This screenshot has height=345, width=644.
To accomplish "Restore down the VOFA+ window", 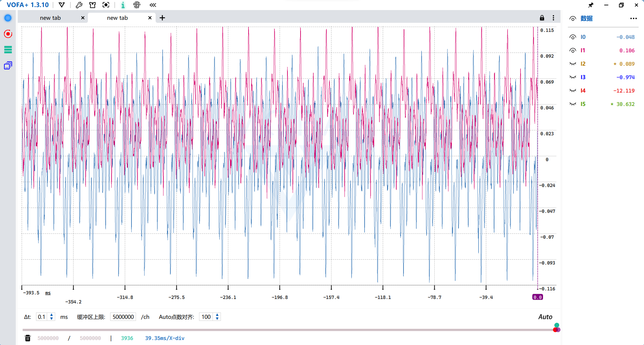I will click(x=621, y=5).
